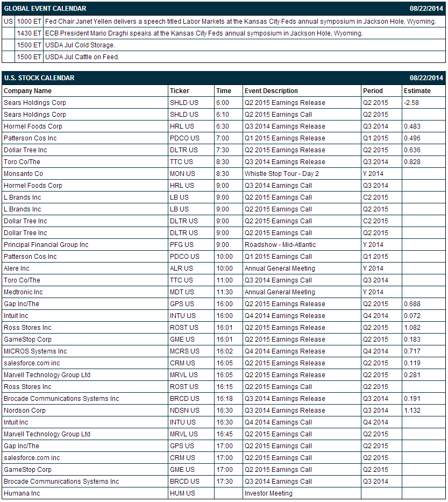448x502 pixels.
Task: Select the Sears Holdings 6:00 Earnings Release row
Action: tap(224, 103)
